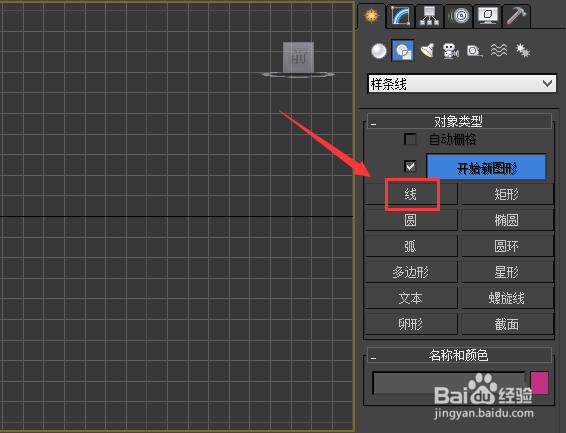Choose the 星形 shape button
Viewport: 566px width, 433px height.
tap(507, 272)
